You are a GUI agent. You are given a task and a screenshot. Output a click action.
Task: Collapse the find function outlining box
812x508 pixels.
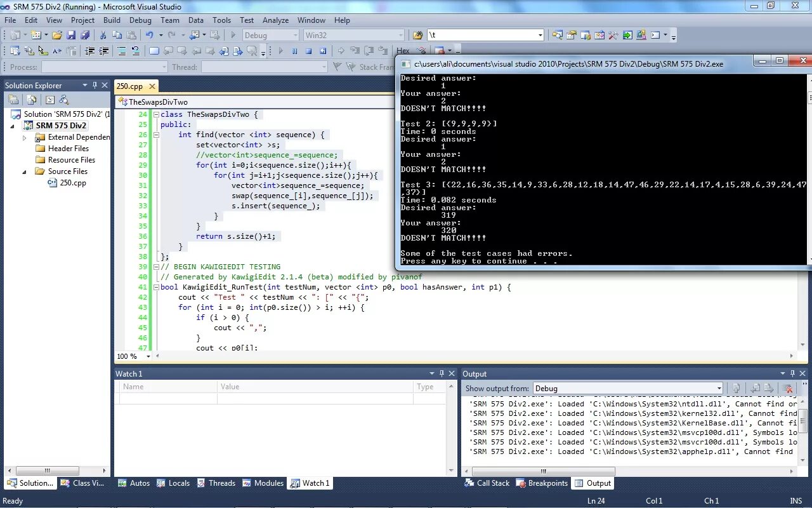pos(156,135)
